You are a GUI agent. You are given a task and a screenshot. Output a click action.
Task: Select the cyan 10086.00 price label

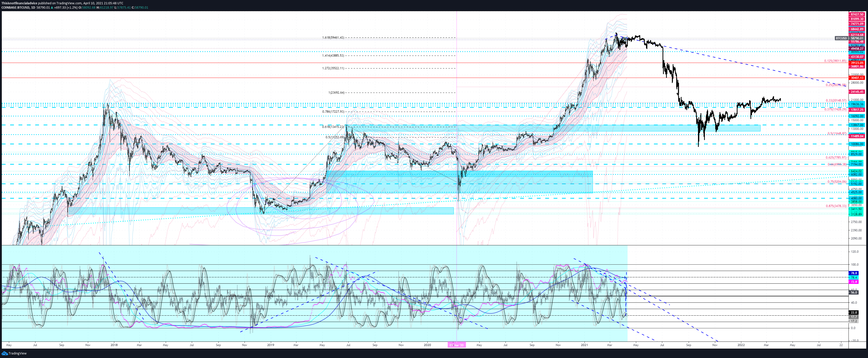pyautogui.click(x=857, y=144)
